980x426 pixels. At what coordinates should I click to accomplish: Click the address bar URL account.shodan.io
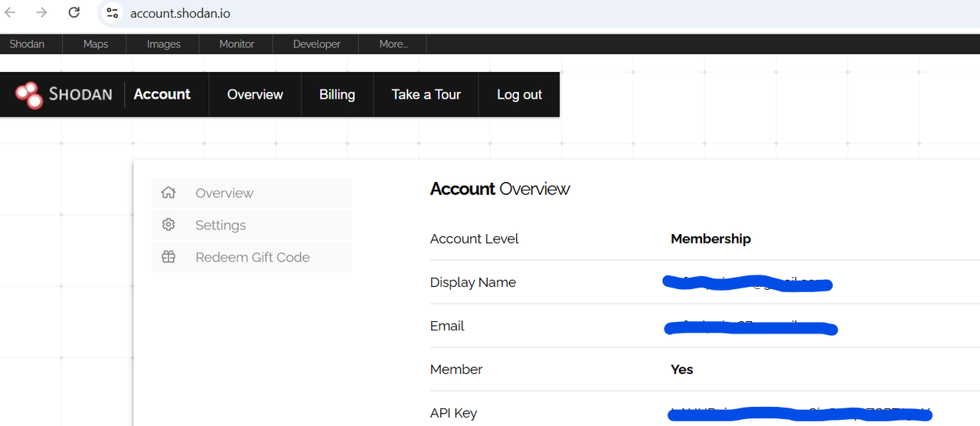[180, 14]
